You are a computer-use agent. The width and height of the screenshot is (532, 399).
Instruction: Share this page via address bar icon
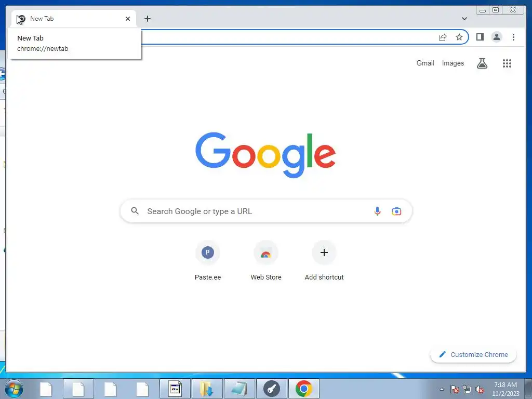point(443,37)
